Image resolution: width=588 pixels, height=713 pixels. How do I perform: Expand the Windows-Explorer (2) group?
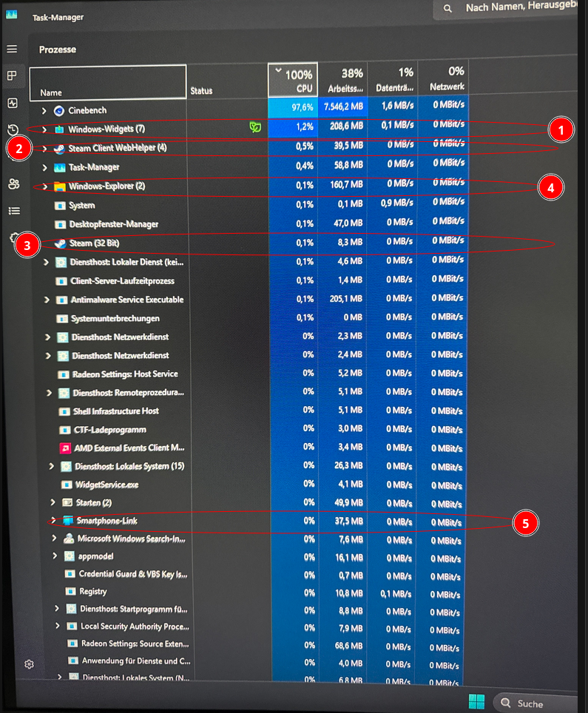(44, 186)
